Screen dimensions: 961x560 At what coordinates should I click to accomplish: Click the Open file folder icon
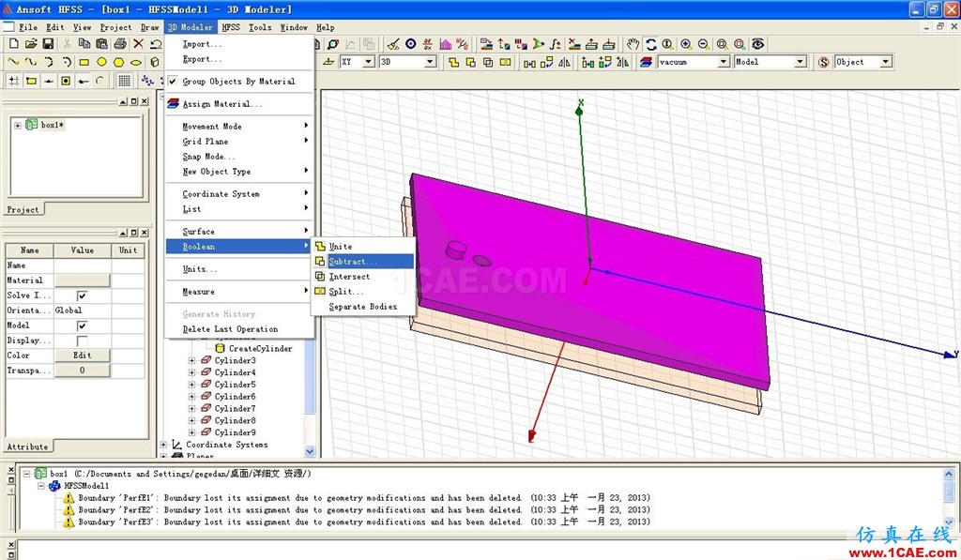point(31,44)
